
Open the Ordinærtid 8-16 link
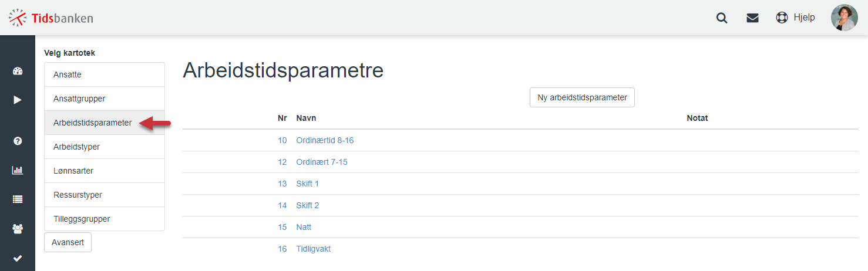325,140
